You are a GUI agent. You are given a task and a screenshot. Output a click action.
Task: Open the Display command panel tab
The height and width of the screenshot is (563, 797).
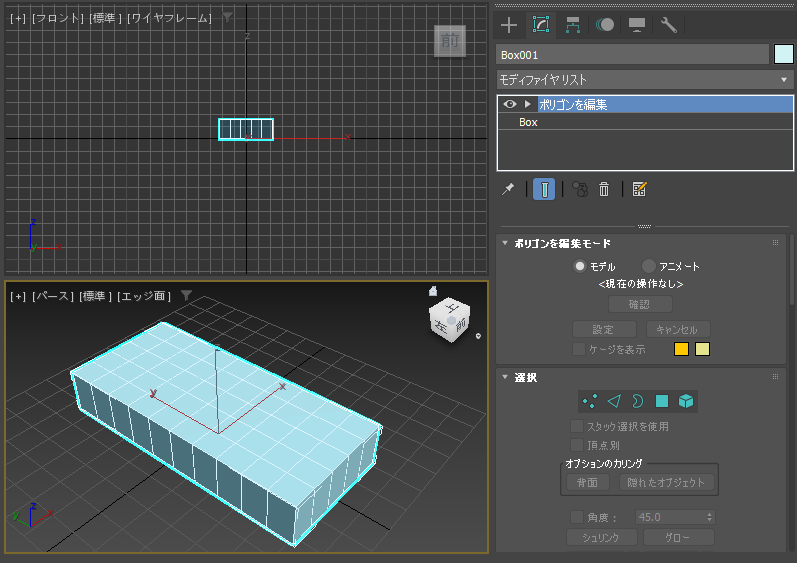[637, 25]
